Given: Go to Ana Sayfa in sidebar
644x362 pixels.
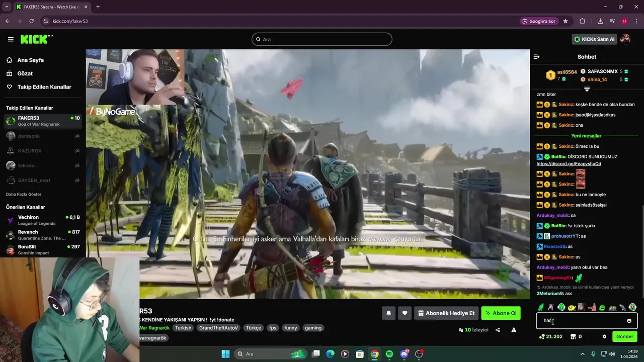Looking at the screenshot, I should coord(31,60).
